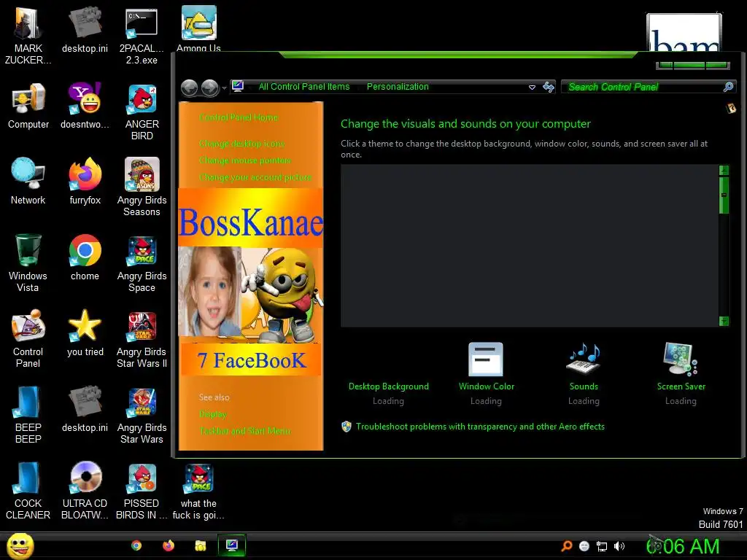The image size is (747, 560).
Task: Open the smiley Start button
Action: [x=20, y=545]
